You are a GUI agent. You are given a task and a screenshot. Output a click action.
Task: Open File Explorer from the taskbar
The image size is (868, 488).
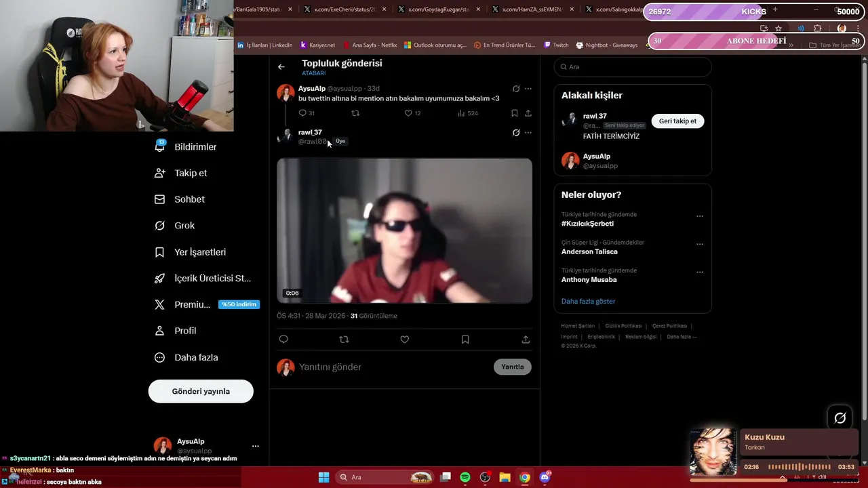505,477
